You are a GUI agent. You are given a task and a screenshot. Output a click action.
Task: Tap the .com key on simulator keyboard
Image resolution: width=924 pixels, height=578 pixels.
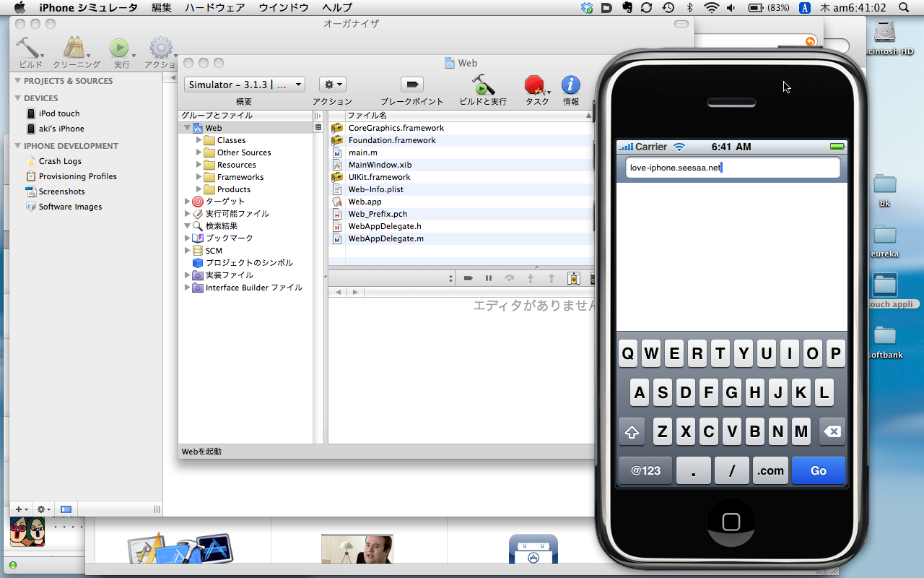[x=770, y=470]
